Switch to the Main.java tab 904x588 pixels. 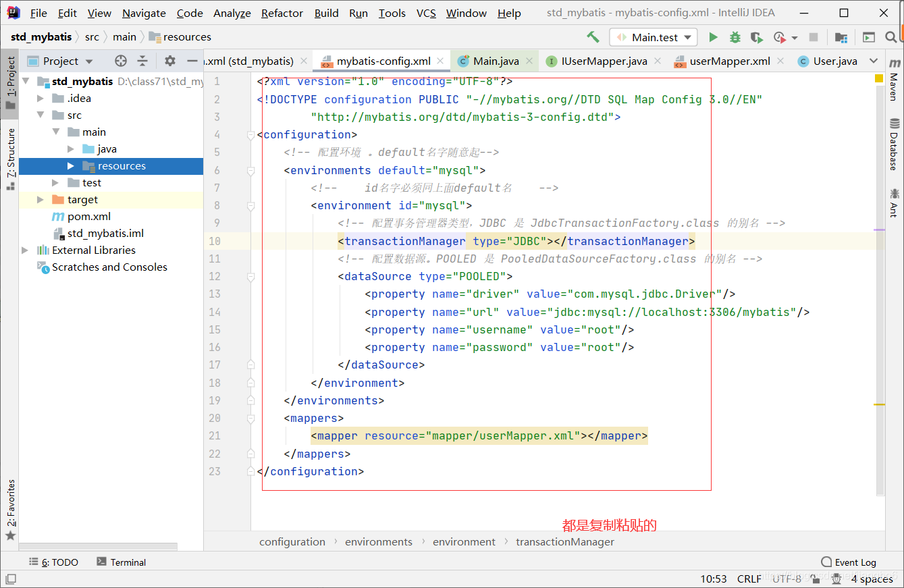pyautogui.click(x=496, y=61)
